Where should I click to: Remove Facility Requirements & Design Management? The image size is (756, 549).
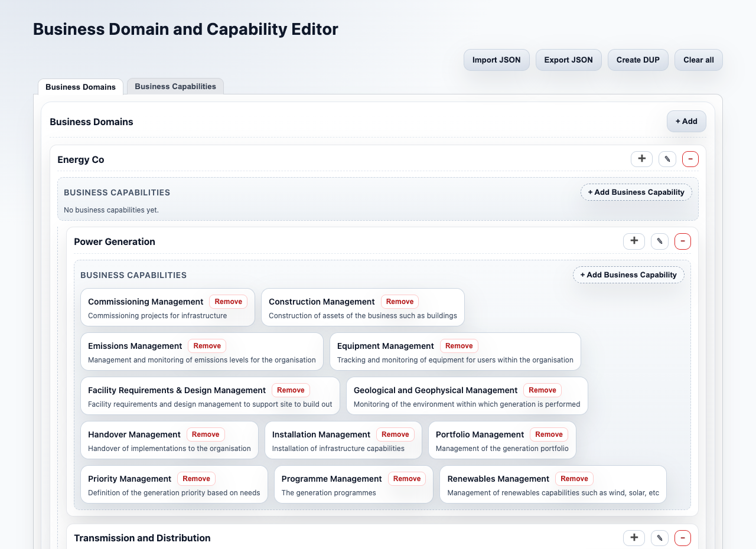(291, 390)
